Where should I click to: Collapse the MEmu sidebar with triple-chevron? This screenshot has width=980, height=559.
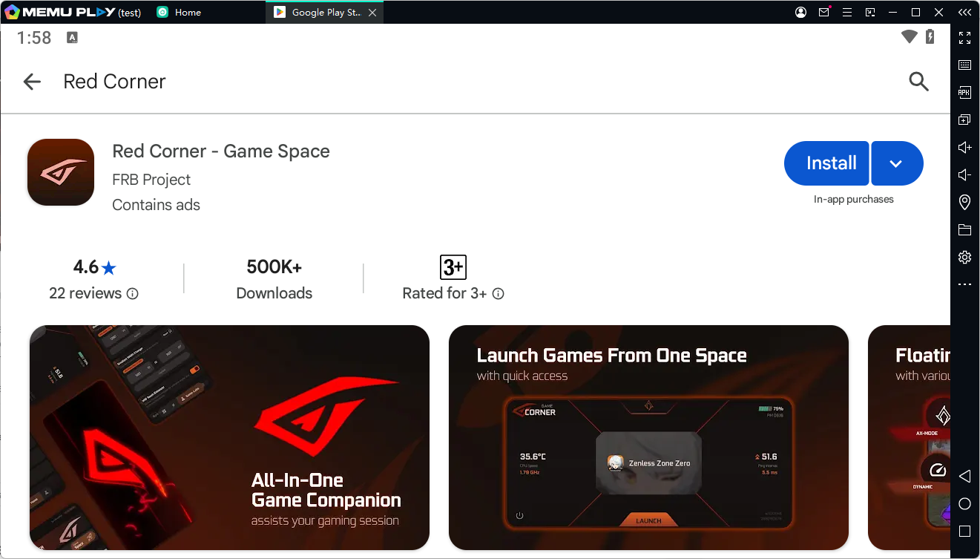pos(964,13)
